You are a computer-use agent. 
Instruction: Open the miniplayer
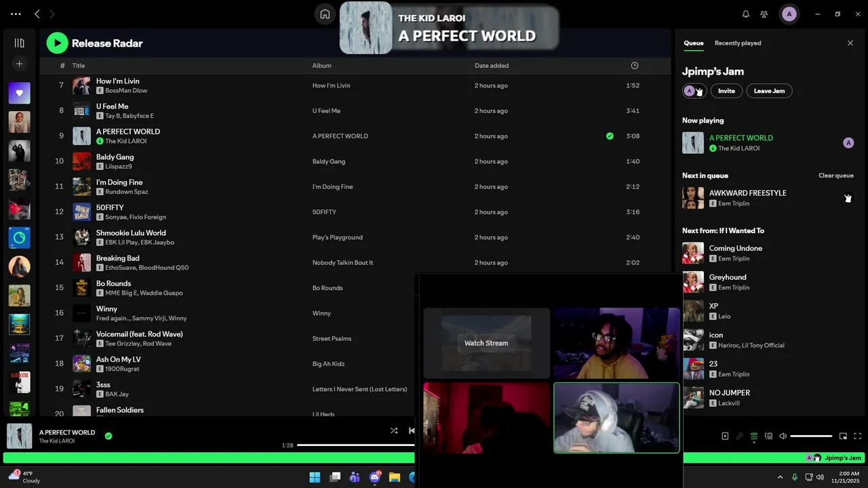843,436
